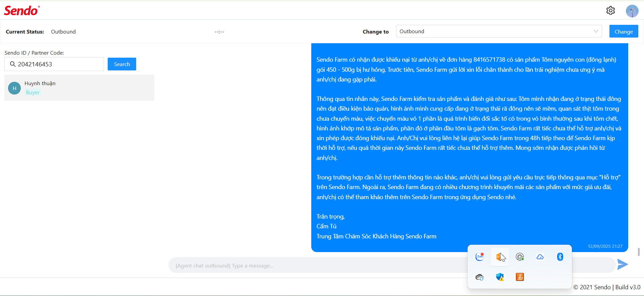
Task: Open the user profile avatar menu
Action: pyautogui.click(x=632, y=11)
